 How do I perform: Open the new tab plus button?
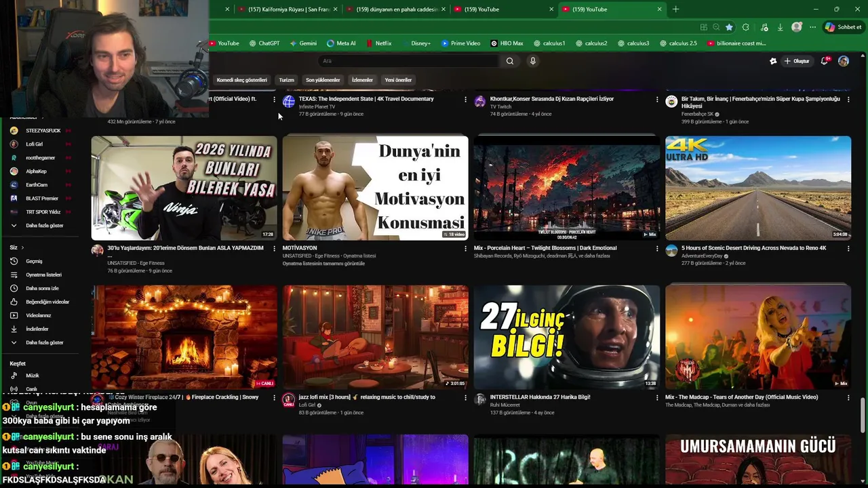coord(675,9)
